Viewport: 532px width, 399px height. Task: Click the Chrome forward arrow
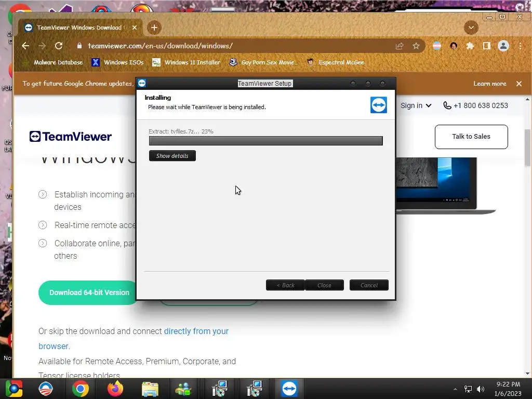[42, 46]
